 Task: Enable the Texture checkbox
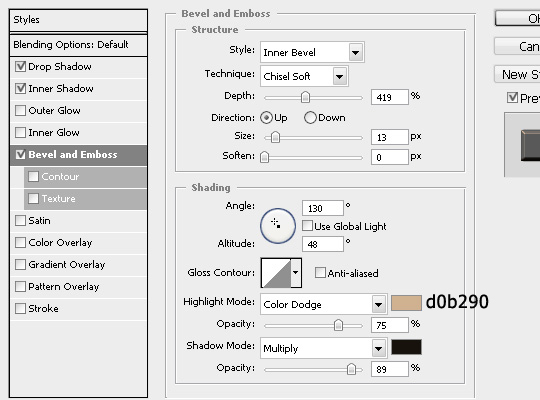pos(33,198)
